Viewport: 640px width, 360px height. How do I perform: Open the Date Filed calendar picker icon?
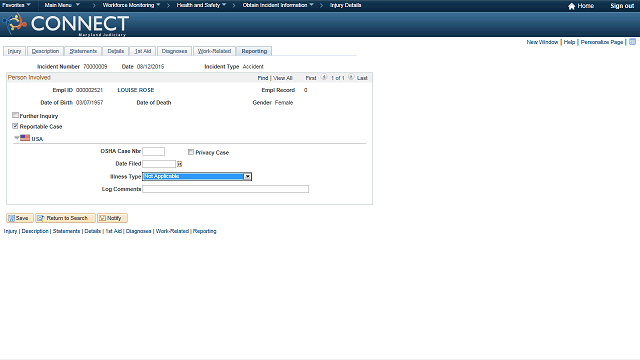click(179, 164)
